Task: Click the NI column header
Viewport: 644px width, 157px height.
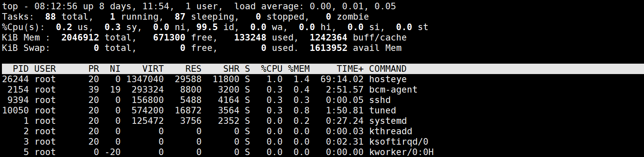Action: [115, 69]
